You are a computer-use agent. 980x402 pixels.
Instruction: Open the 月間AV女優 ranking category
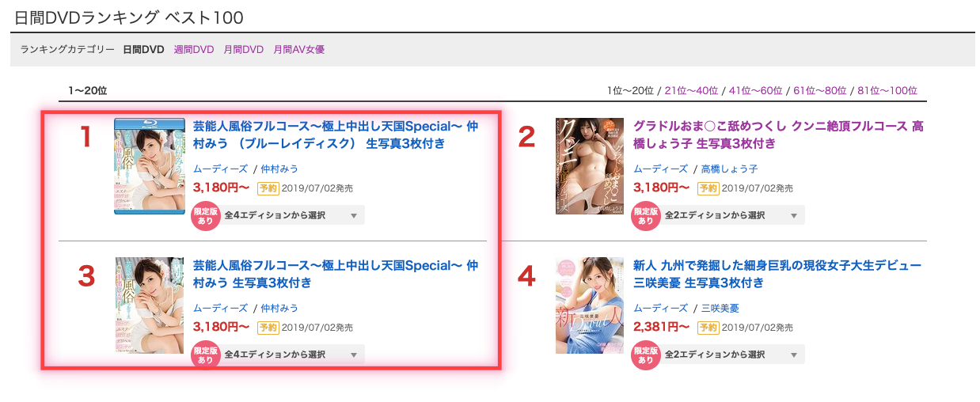299,49
